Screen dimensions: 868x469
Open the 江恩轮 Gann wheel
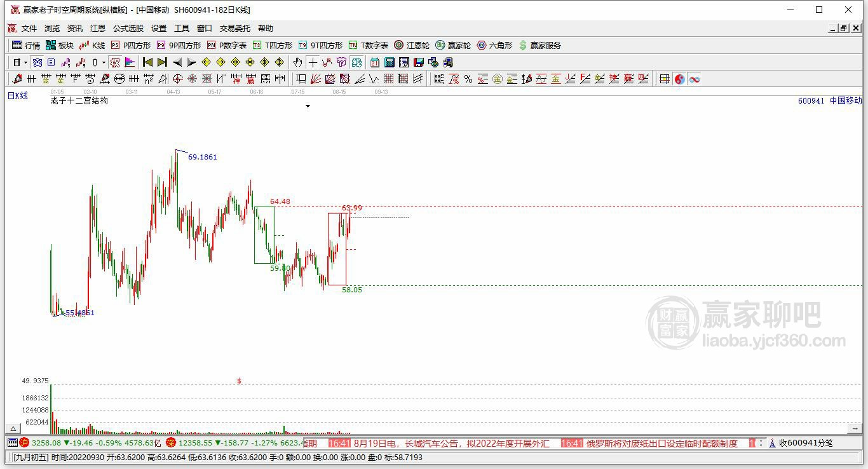(412, 45)
